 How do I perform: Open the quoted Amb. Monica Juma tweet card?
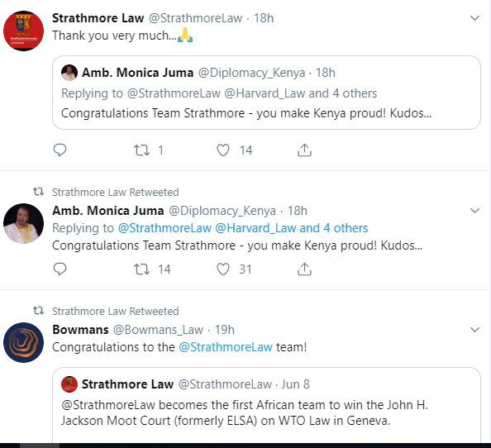tap(266, 93)
